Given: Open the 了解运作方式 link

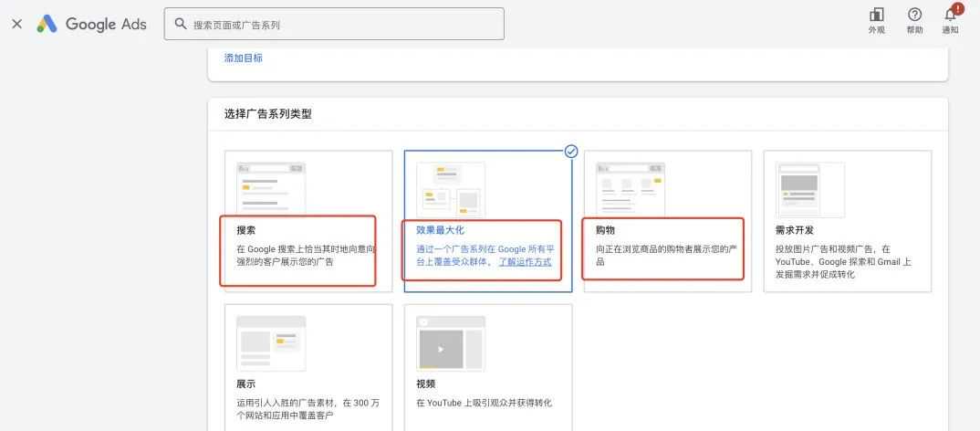Looking at the screenshot, I should point(525,262).
